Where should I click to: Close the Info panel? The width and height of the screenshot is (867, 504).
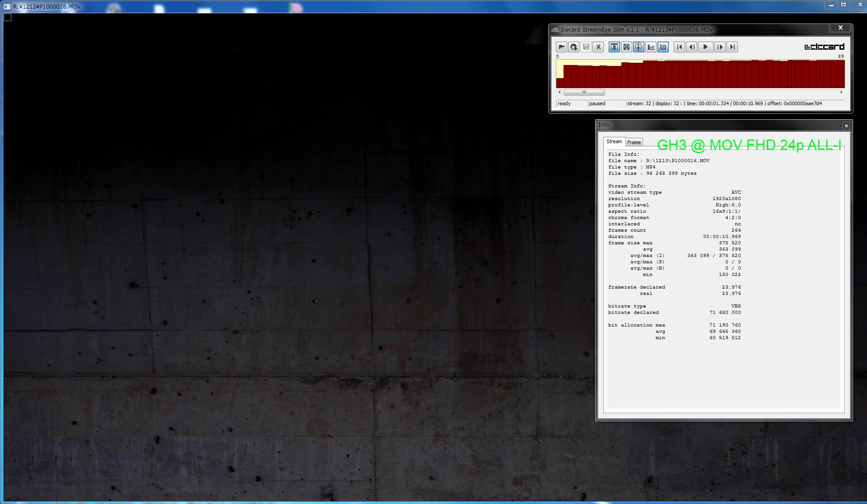click(x=846, y=126)
